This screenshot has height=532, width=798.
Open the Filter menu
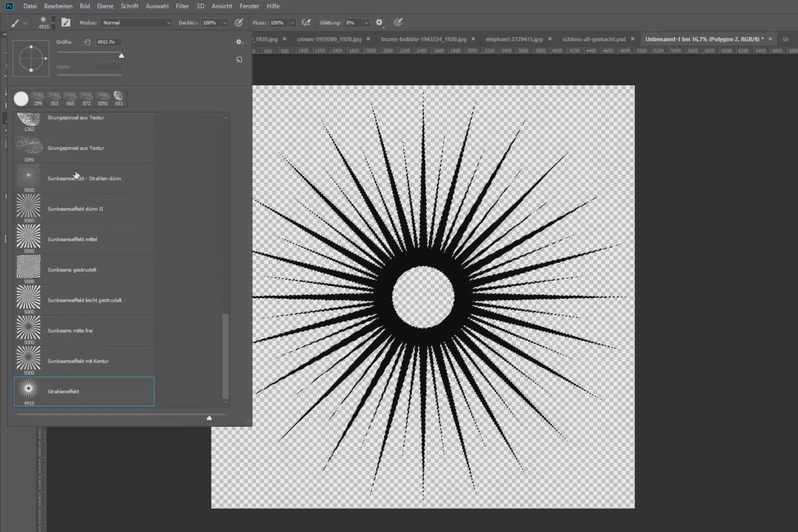point(182,6)
